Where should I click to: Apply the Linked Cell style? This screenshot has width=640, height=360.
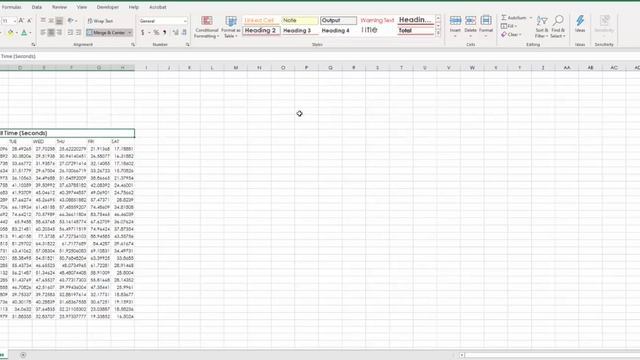pos(261,20)
